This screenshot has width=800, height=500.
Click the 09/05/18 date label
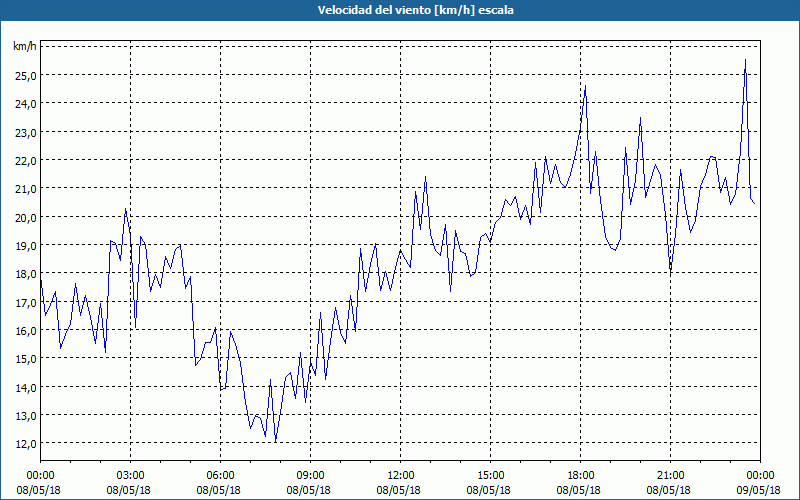[760, 490]
